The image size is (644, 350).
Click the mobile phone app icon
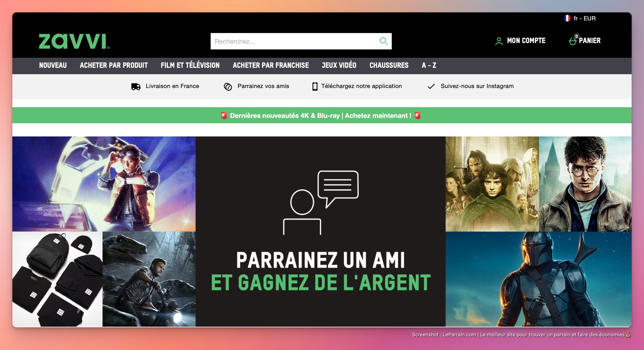[x=315, y=86]
